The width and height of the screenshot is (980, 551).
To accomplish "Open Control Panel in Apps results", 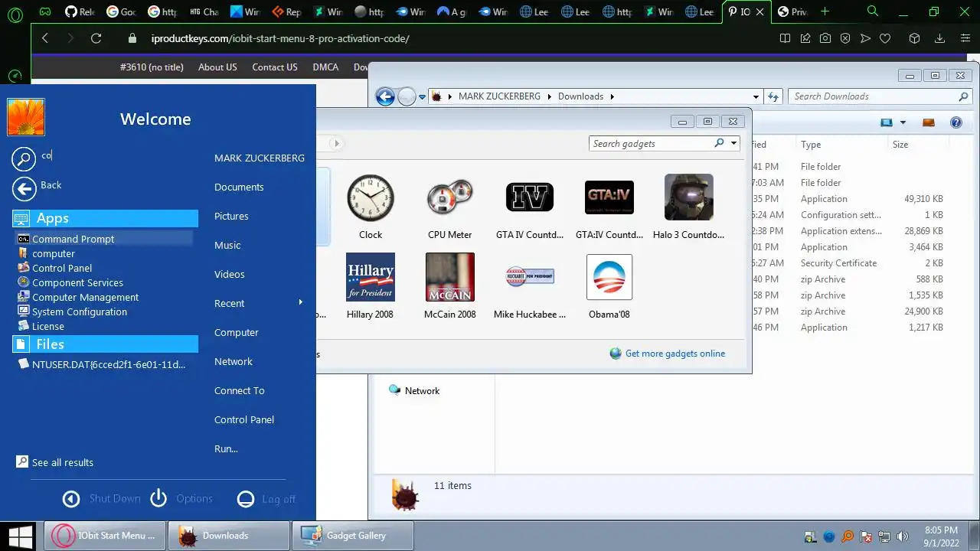I will (x=62, y=268).
